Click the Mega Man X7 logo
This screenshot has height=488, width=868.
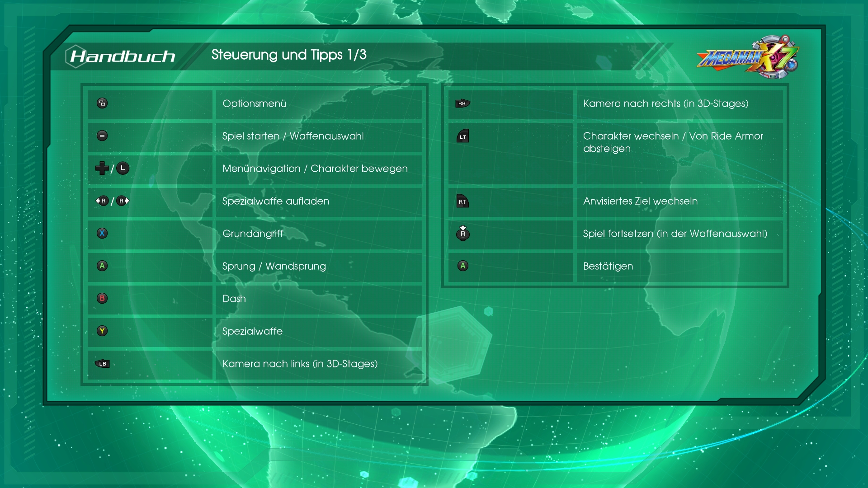tap(748, 57)
